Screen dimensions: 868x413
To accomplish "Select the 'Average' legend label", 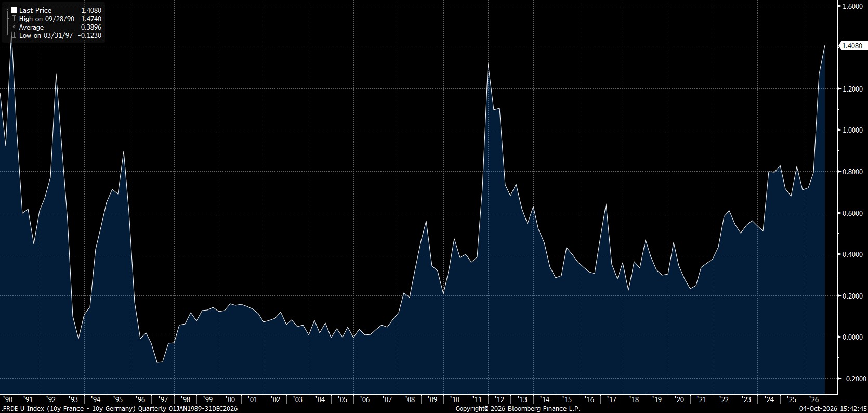I will [x=32, y=27].
